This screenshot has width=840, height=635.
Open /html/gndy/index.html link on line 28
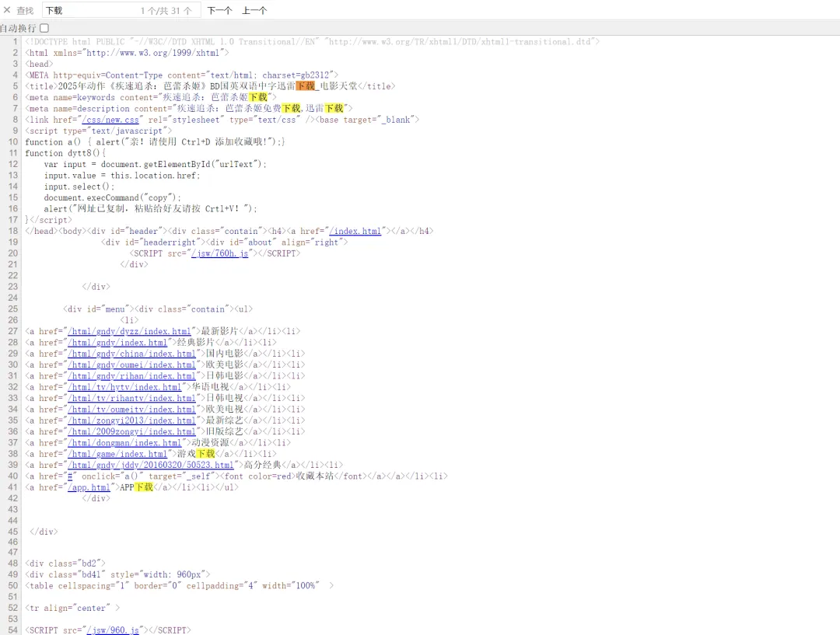coord(117,343)
